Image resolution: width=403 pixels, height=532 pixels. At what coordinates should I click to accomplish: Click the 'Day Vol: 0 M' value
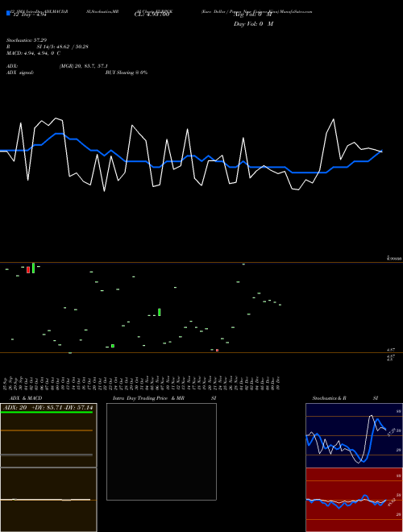pyautogui.click(x=253, y=24)
